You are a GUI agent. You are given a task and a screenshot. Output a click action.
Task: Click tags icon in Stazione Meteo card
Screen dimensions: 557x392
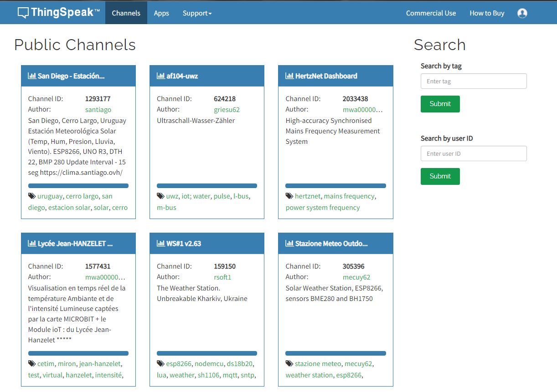pyautogui.click(x=289, y=364)
